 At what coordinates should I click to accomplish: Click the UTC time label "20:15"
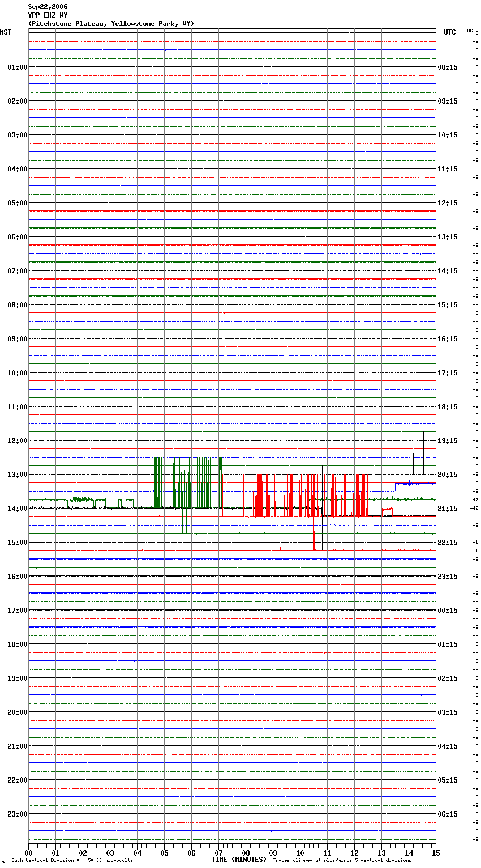click(x=448, y=475)
